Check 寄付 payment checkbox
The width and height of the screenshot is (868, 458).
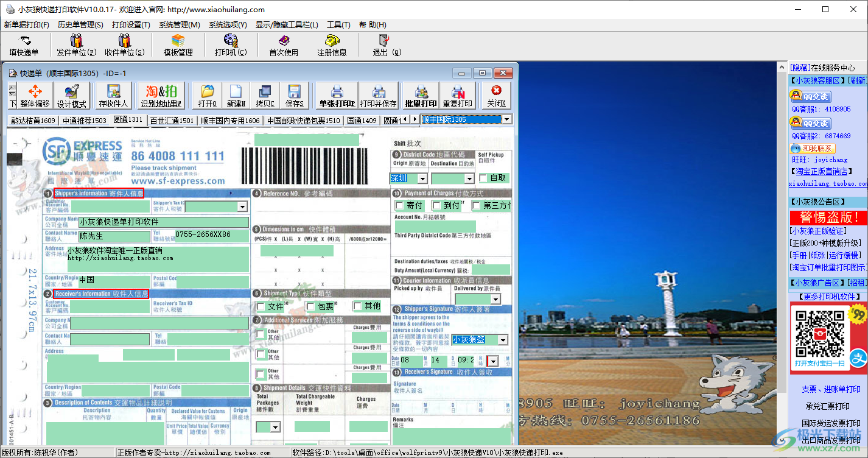tap(400, 206)
